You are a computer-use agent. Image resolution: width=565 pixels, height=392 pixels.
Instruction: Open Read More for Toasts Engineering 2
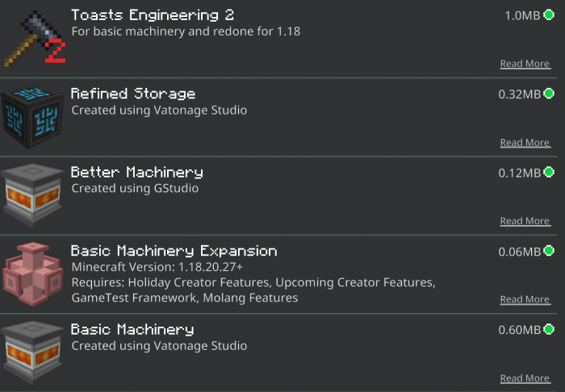click(x=525, y=64)
